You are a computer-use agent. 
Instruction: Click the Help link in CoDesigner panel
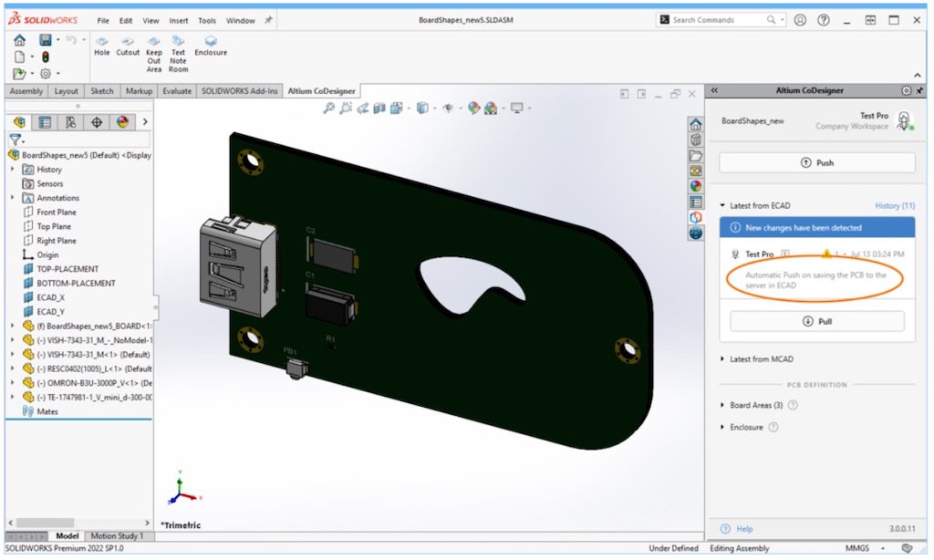(x=744, y=529)
